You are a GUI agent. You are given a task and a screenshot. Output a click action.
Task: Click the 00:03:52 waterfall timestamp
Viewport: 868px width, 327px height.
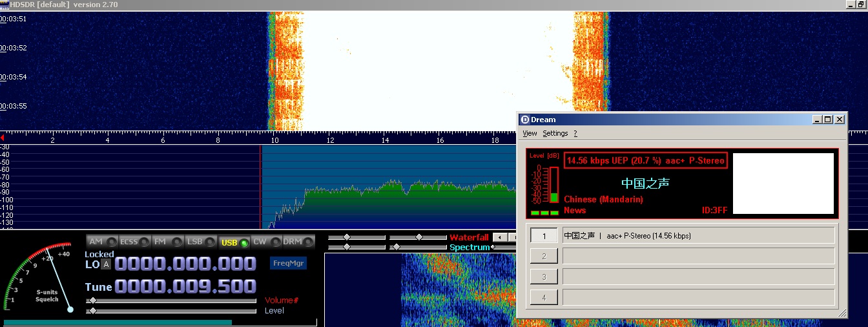tap(14, 48)
